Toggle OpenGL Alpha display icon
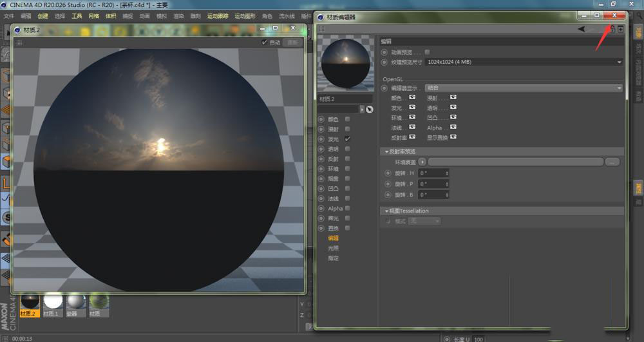Viewport: 644px width, 342px height. [453, 127]
